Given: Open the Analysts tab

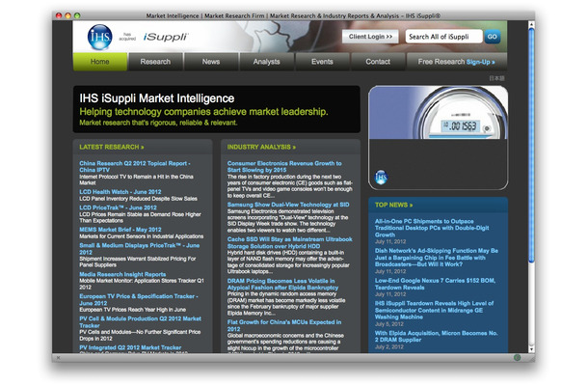Looking at the screenshot, I should [x=266, y=62].
